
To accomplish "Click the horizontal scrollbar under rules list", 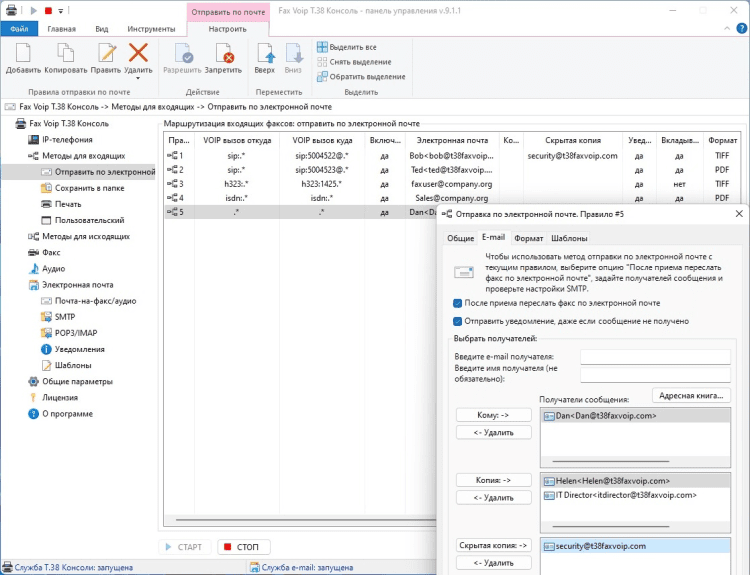I will [x=300, y=520].
